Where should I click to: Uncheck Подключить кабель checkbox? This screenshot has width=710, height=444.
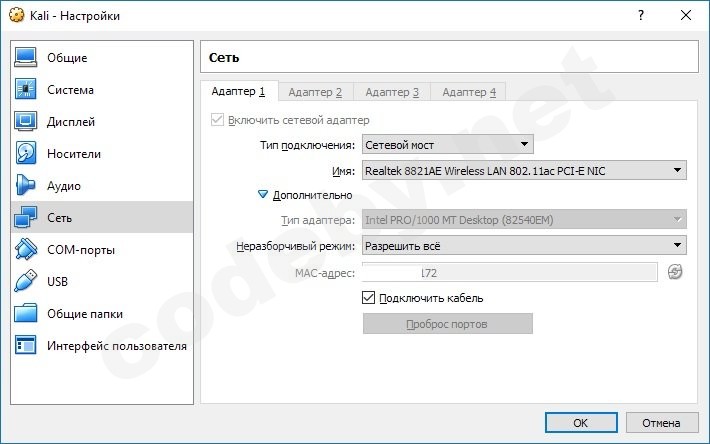click(369, 298)
